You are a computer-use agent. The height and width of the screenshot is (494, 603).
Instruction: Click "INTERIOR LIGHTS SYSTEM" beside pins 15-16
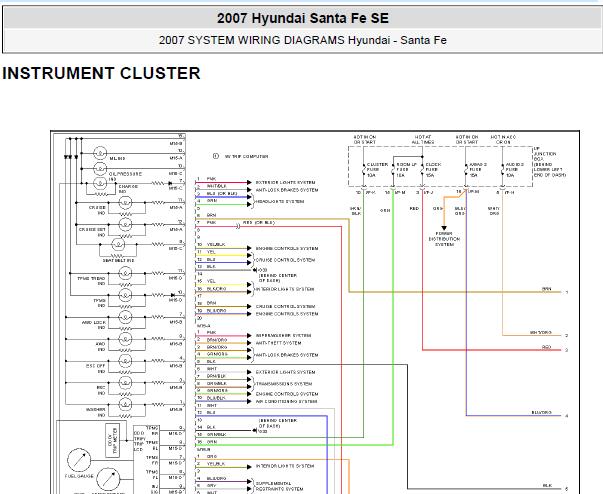285,289
